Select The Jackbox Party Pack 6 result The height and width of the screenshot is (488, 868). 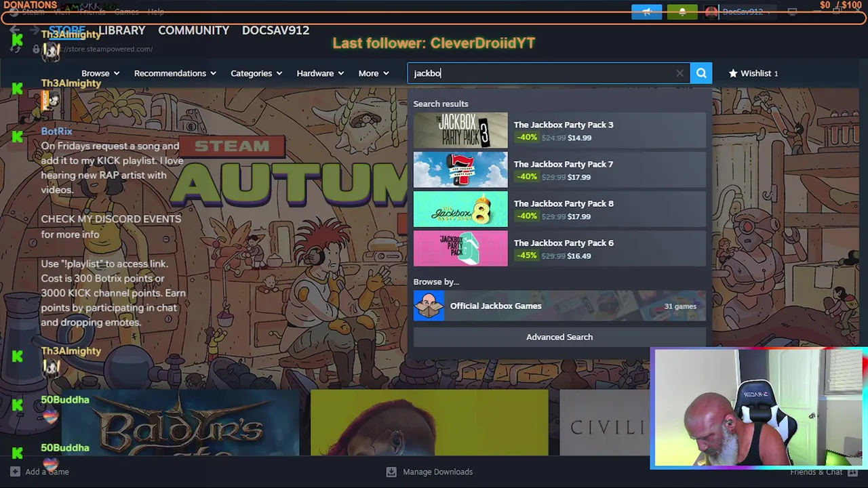[x=559, y=248]
